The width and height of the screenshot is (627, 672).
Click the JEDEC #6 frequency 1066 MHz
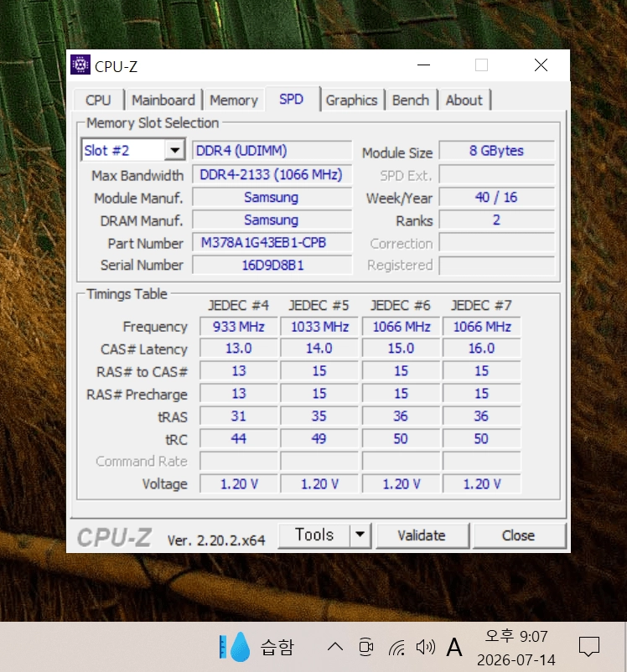click(401, 327)
